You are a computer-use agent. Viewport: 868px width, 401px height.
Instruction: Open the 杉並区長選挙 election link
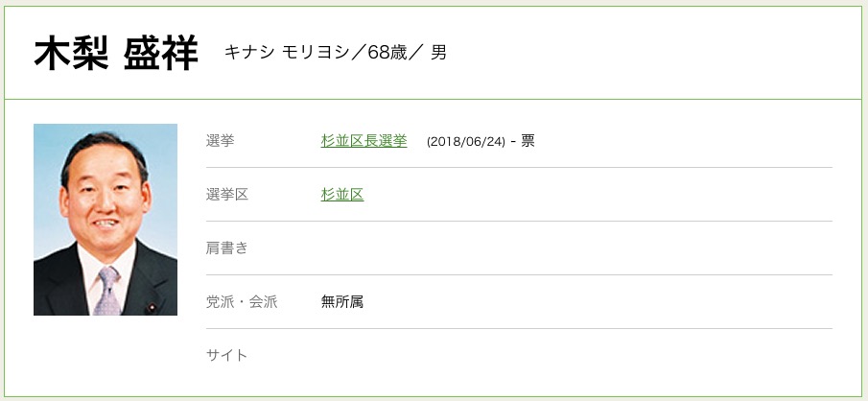(x=364, y=141)
